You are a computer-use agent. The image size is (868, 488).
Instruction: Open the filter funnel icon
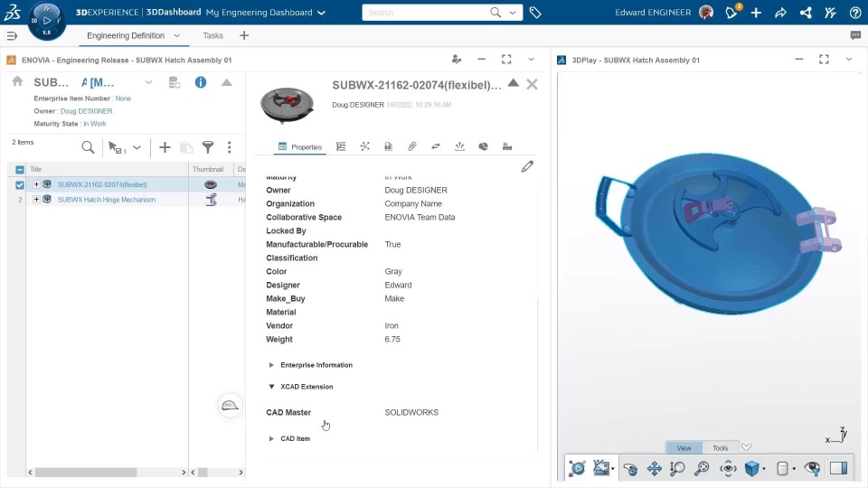point(208,147)
